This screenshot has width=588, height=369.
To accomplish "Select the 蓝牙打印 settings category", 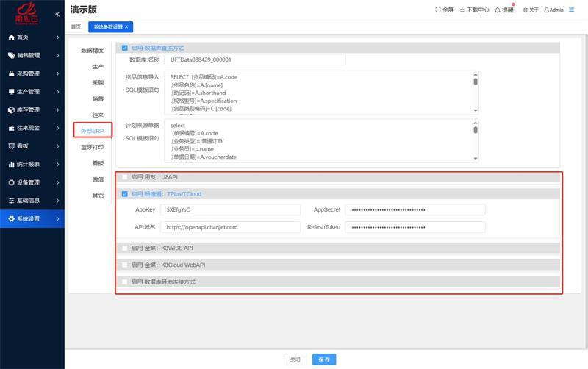I will tap(92, 147).
